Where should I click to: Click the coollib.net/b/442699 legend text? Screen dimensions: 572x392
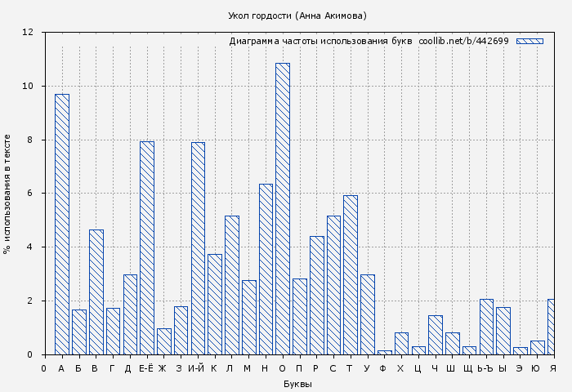coord(463,41)
